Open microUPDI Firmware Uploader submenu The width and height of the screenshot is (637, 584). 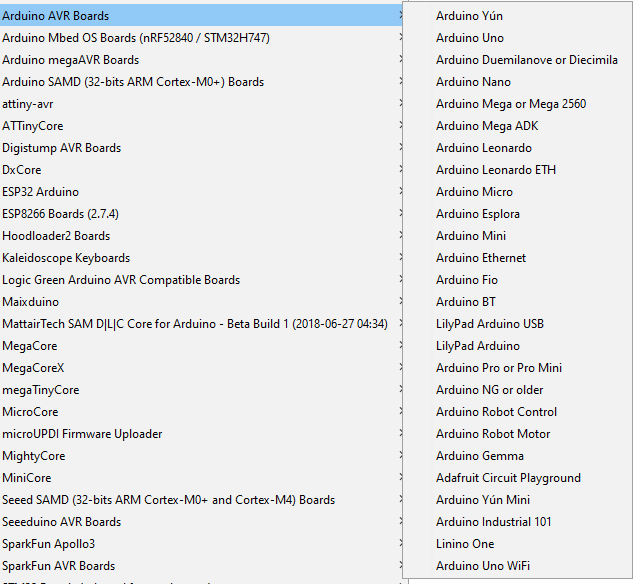click(202, 434)
